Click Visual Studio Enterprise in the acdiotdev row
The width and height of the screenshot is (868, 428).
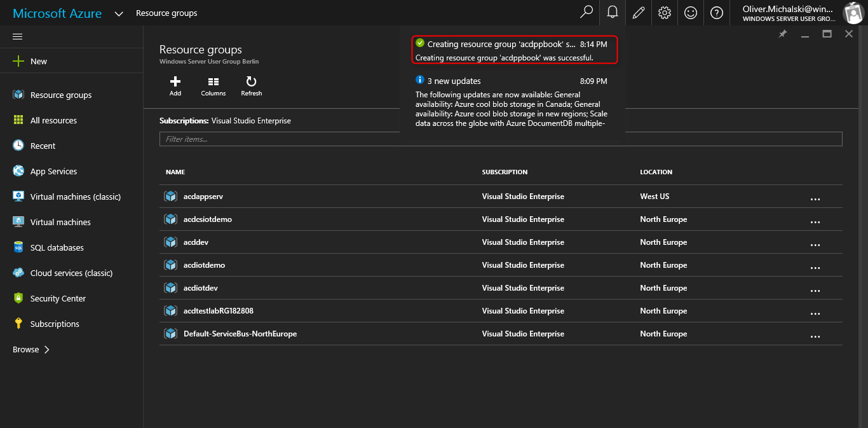point(523,288)
